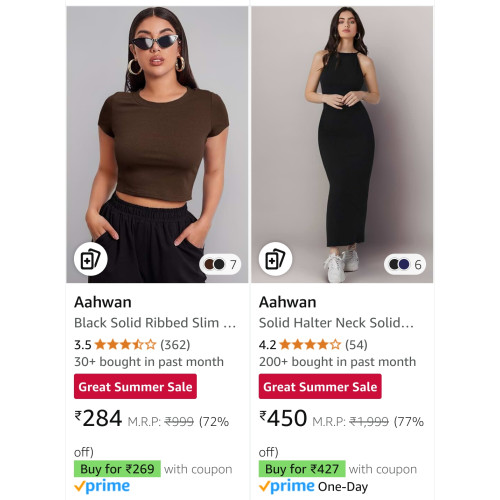
Task: Apply Buy for ₹269 coupon offer
Action: tap(117, 469)
